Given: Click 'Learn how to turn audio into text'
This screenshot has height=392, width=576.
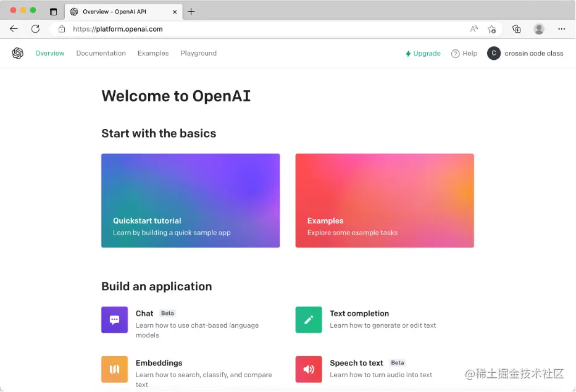Looking at the screenshot, I should pyautogui.click(x=381, y=375).
